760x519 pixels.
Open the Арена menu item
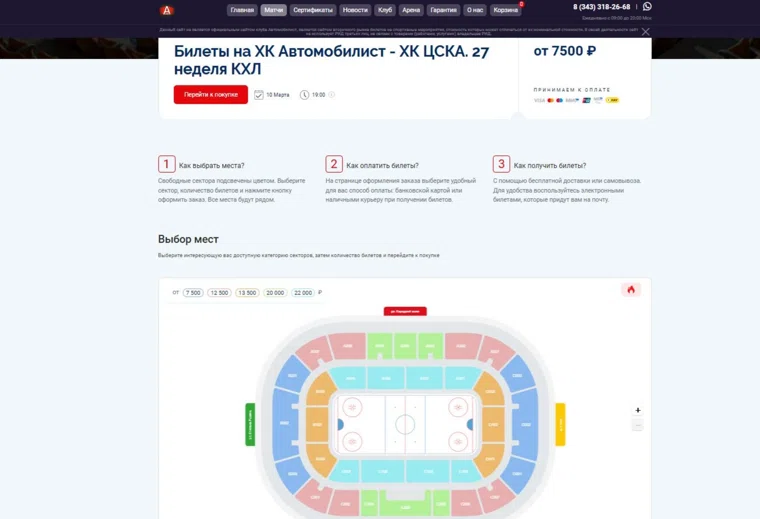411,10
